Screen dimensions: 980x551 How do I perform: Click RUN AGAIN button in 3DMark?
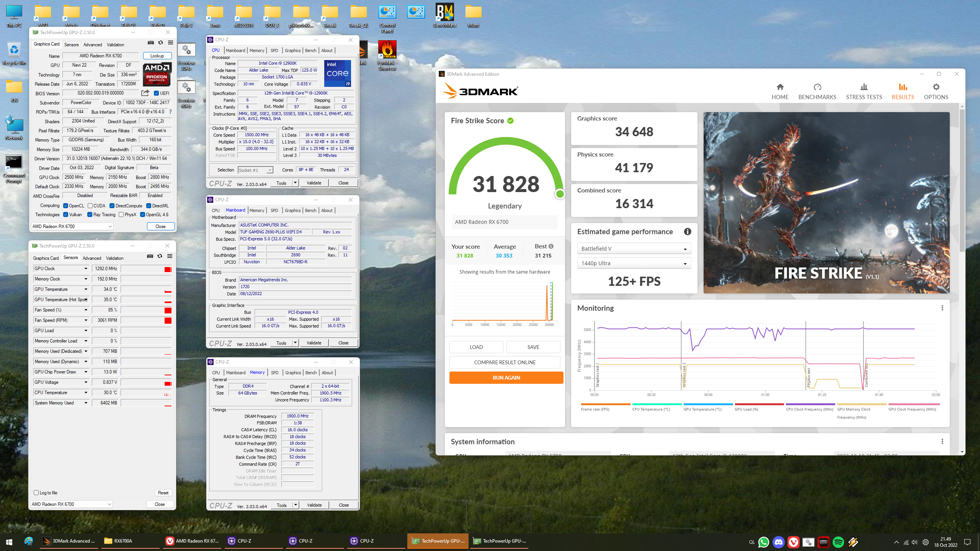pyautogui.click(x=506, y=378)
